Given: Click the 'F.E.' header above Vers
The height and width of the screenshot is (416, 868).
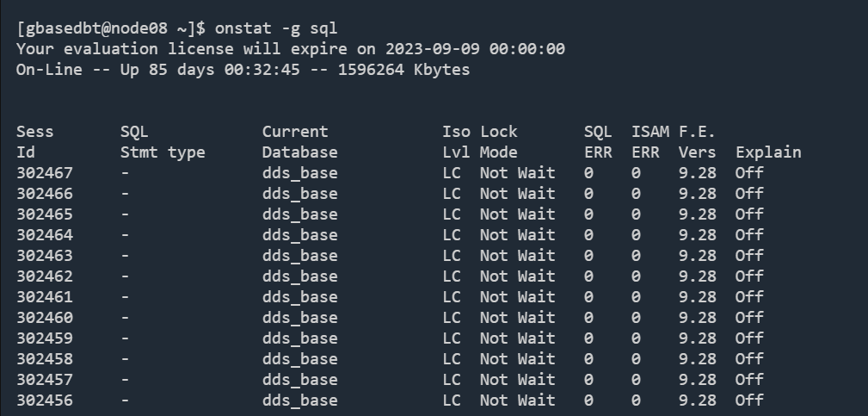Looking at the screenshot, I should click(697, 132).
